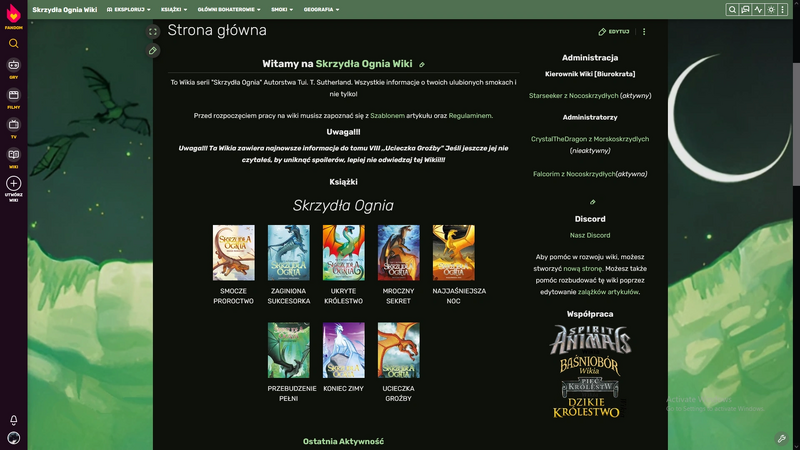Open the Geografia navigation menu
The height and width of the screenshot is (450, 800).
(x=321, y=9)
